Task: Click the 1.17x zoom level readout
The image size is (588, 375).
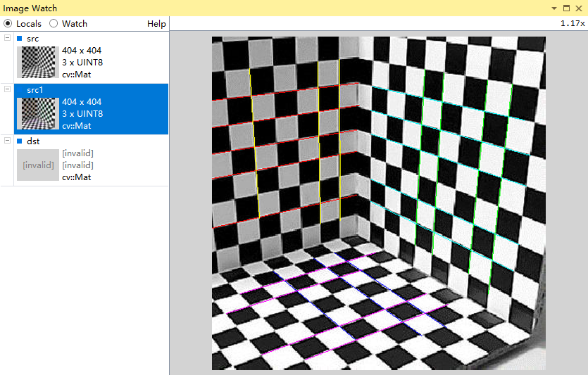Action: point(573,23)
